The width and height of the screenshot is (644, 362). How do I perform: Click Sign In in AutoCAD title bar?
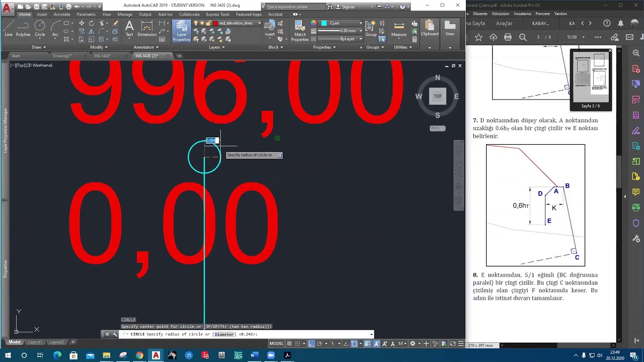pyautogui.click(x=348, y=7)
